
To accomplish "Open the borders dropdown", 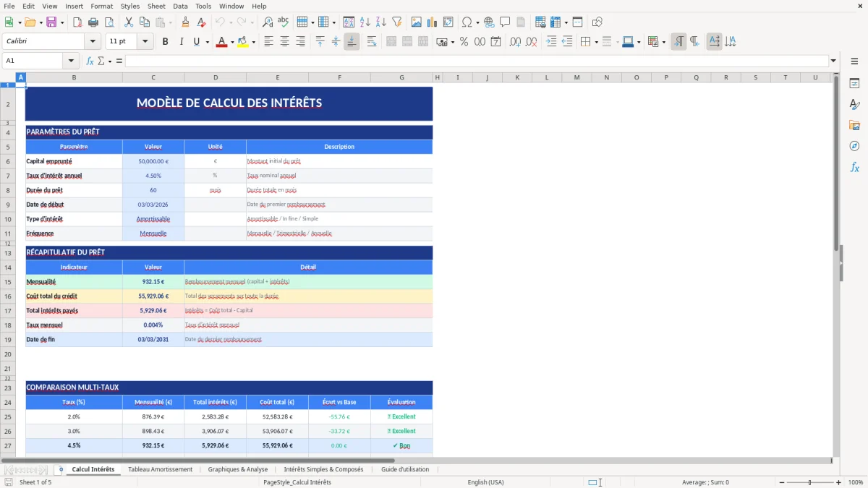I will point(595,41).
